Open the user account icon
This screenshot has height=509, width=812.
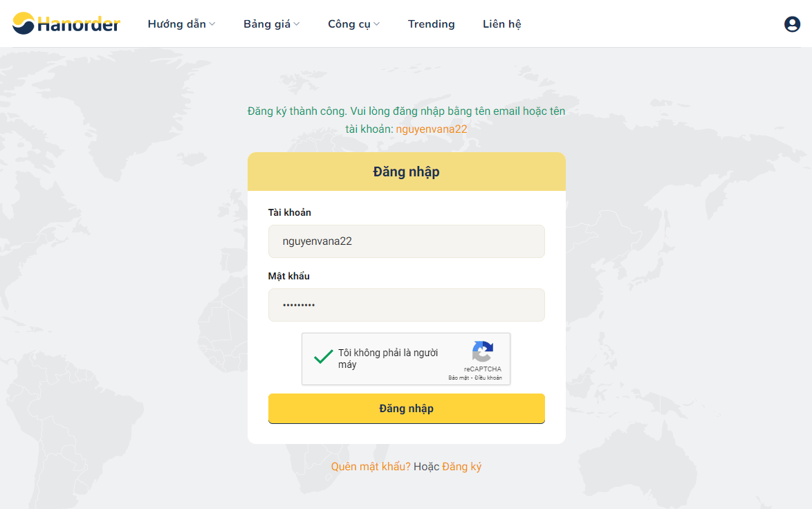(792, 24)
